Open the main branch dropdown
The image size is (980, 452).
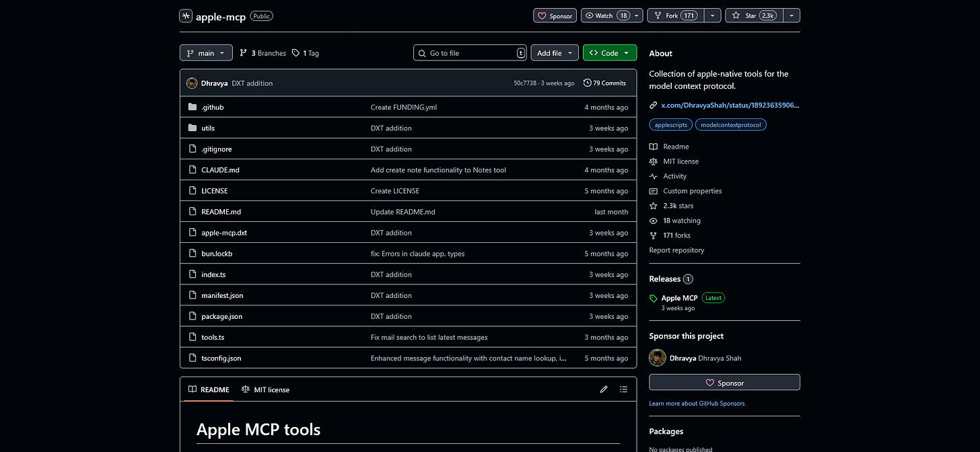(206, 53)
